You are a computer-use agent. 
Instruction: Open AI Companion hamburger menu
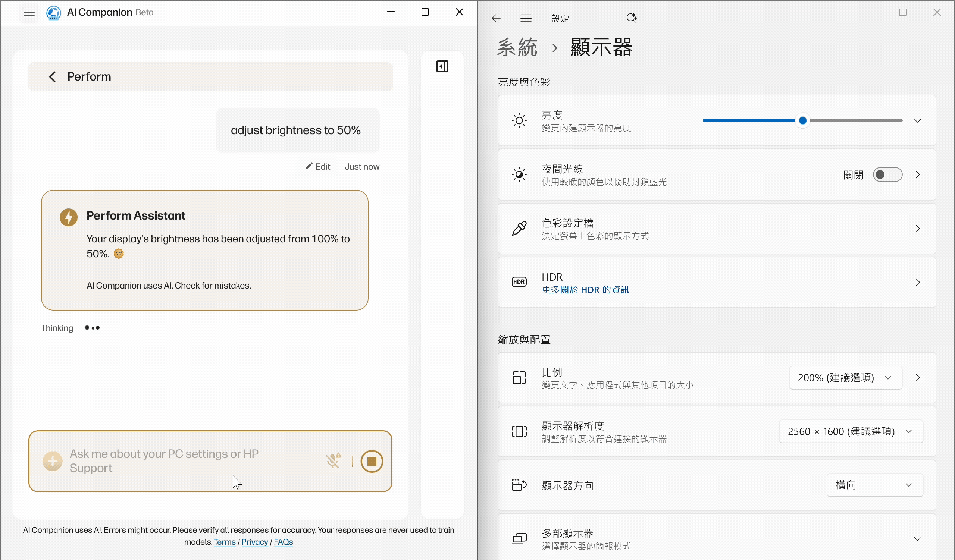[29, 13]
